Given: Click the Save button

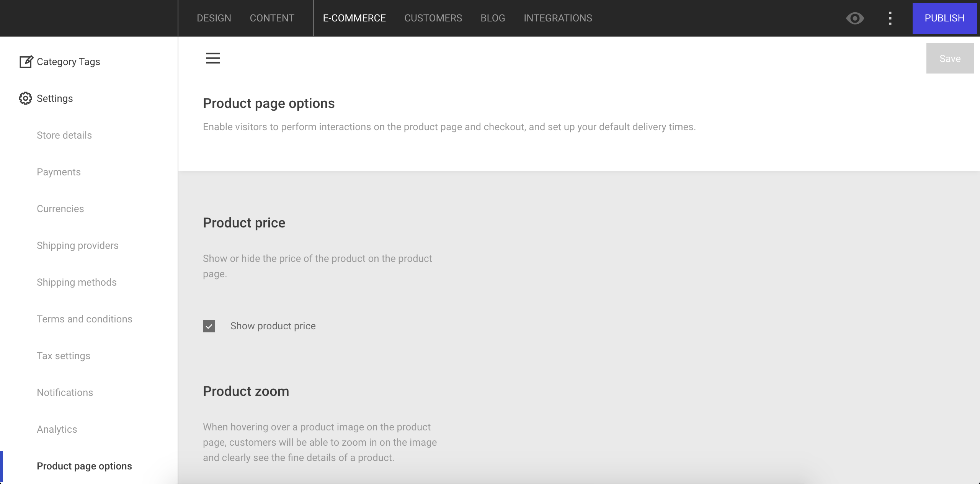Looking at the screenshot, I should click(x=949, y=59).
